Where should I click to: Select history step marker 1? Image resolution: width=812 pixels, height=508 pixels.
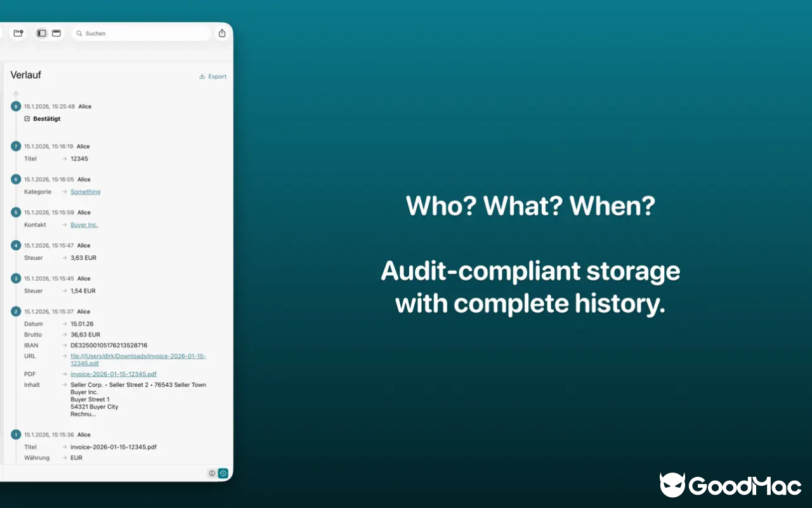click(x=16, y=434)
